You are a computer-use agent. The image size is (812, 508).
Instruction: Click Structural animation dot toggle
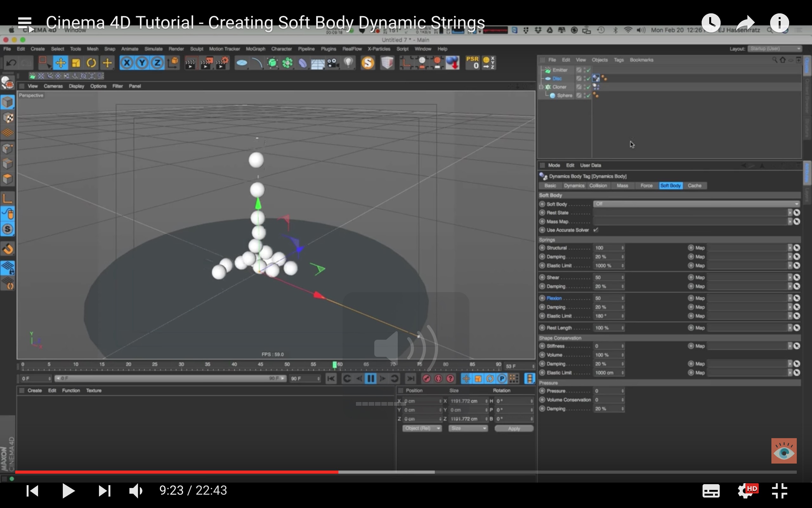[x=542, y=248]
